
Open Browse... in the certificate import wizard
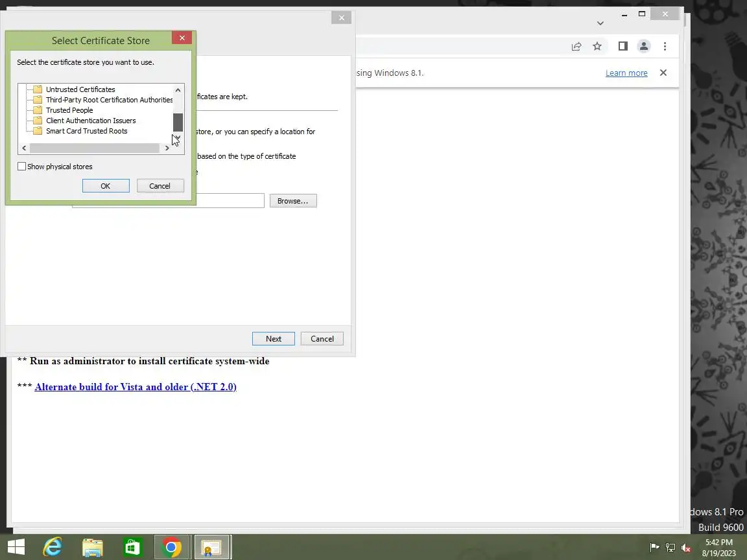click(x=293, y=201)
